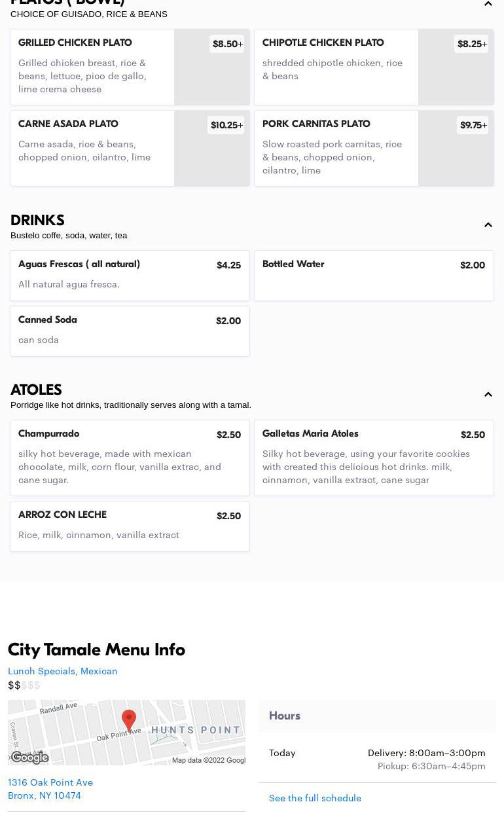The width and height of the screenshot is (504, 819).
Task: Collapse the Drinks section chevron
Action: (x=488, y=225)
